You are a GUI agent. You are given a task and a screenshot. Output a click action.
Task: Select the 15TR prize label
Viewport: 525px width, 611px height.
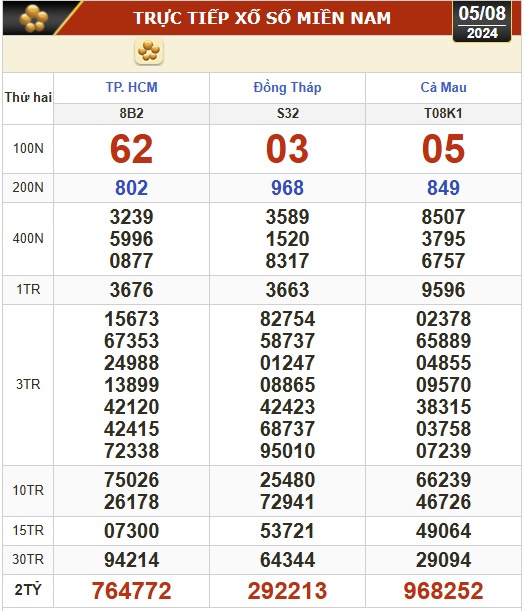(x=28, y=531)
